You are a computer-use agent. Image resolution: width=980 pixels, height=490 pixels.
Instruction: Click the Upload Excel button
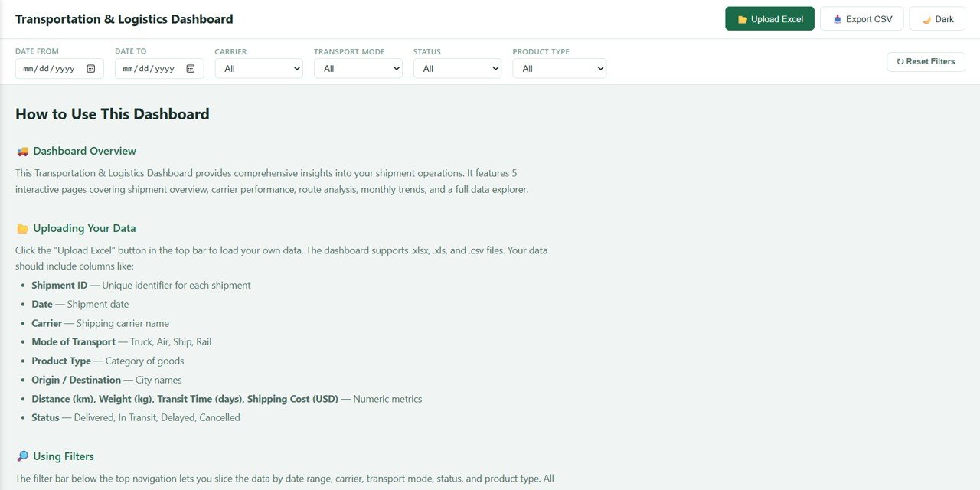pyautogui.click(x=769, y=18)
